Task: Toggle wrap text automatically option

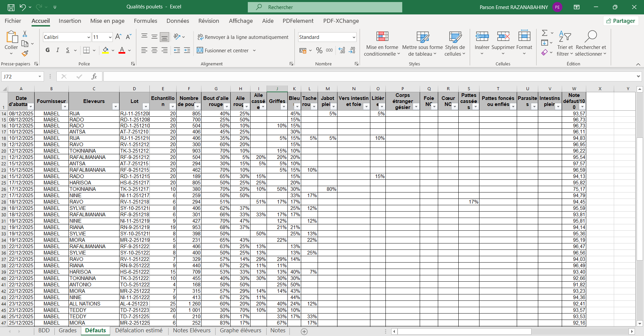Action: 243,37
